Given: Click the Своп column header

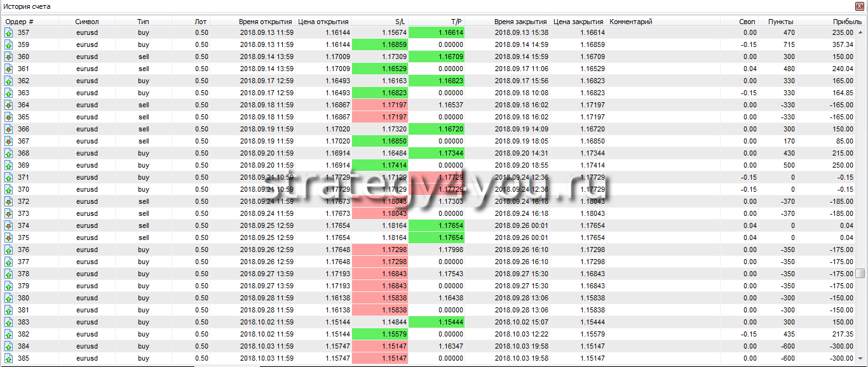Looking at the screenshot, I should (x=747, y=22).
